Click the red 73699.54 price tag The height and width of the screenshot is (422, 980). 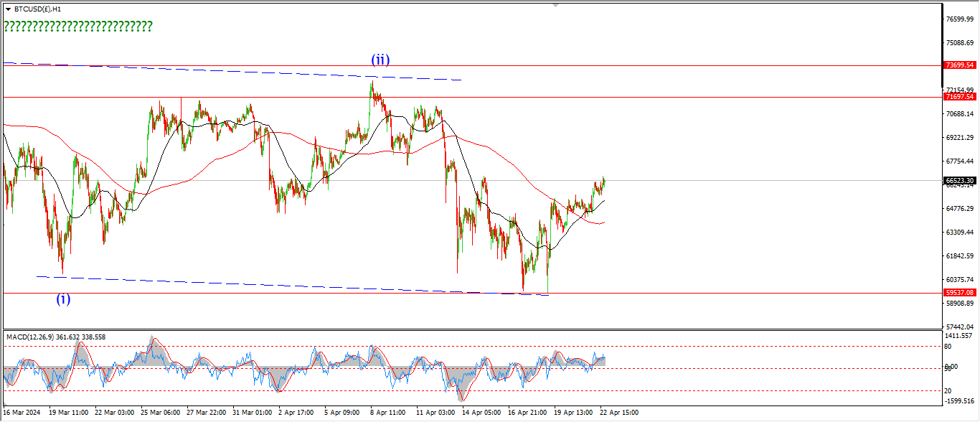[x=959, y=65]
